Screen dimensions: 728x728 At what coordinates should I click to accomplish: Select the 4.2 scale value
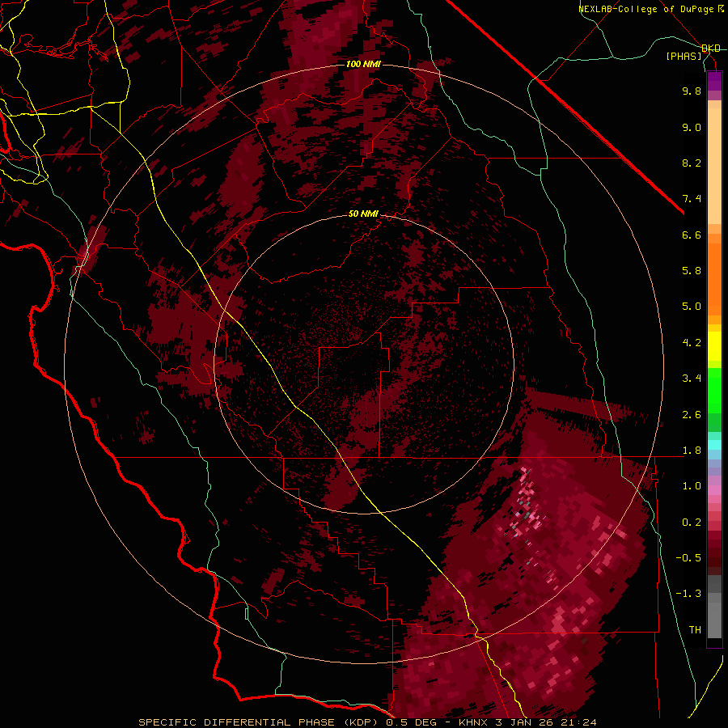pos(692,343)
